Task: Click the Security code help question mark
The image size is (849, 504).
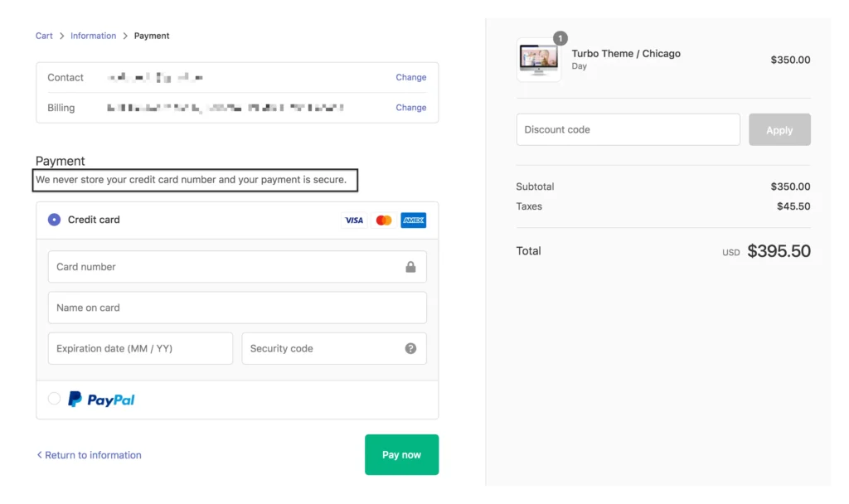Action: 410,349
